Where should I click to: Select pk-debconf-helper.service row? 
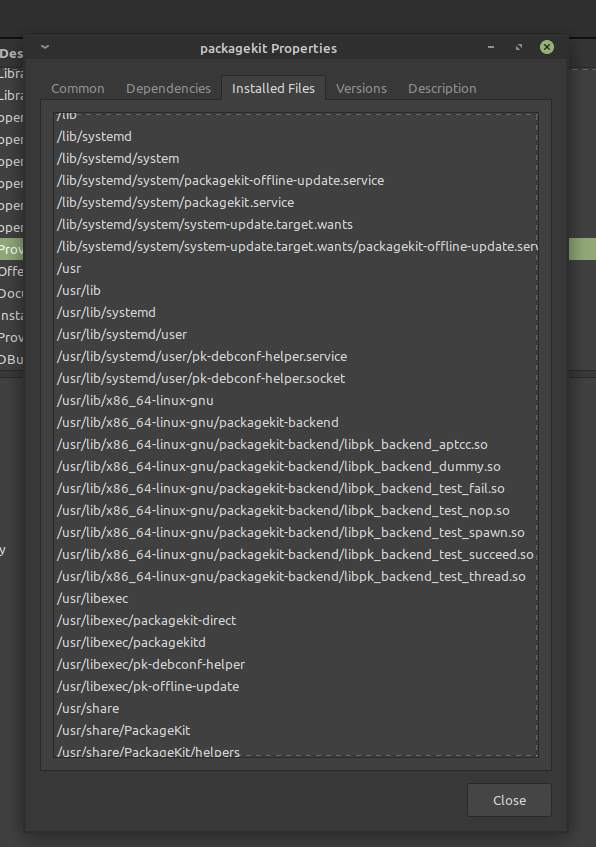click(296, 357)
